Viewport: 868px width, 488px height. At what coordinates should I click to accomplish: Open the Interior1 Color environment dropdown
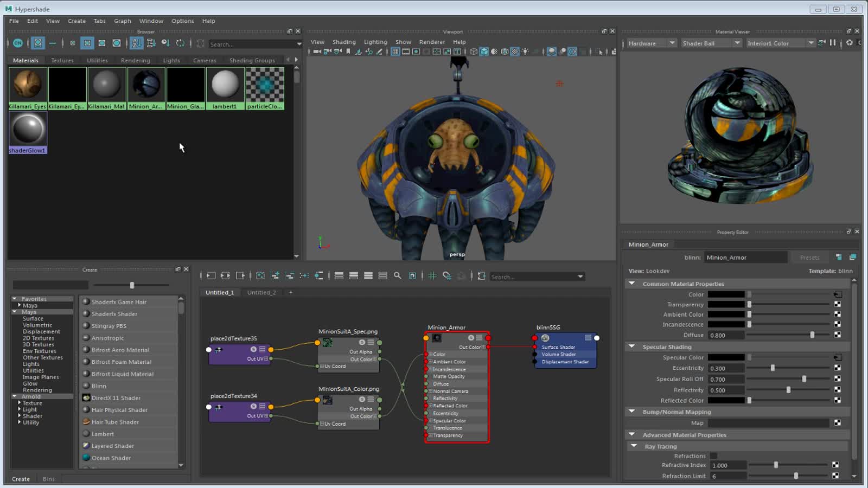pos(780,43)
